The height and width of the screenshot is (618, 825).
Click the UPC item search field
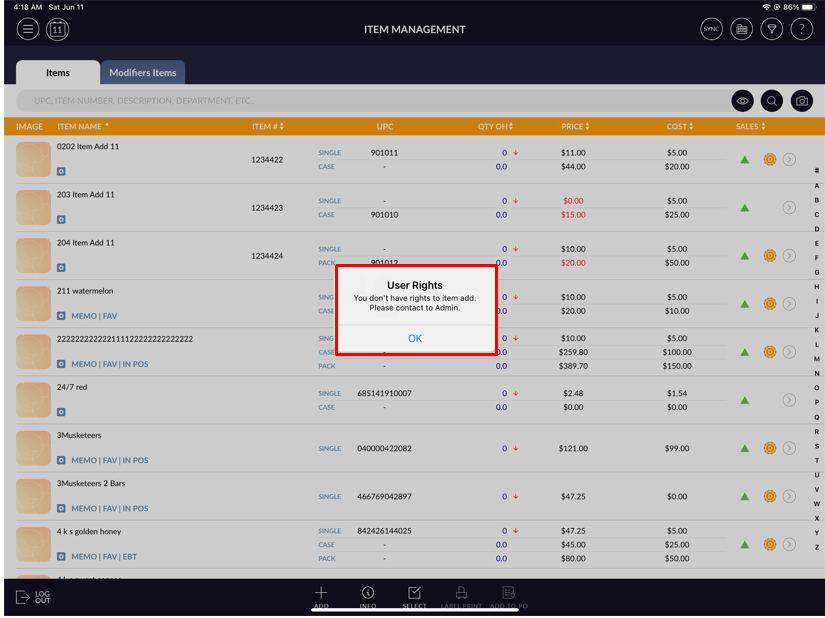click(370, 101)
